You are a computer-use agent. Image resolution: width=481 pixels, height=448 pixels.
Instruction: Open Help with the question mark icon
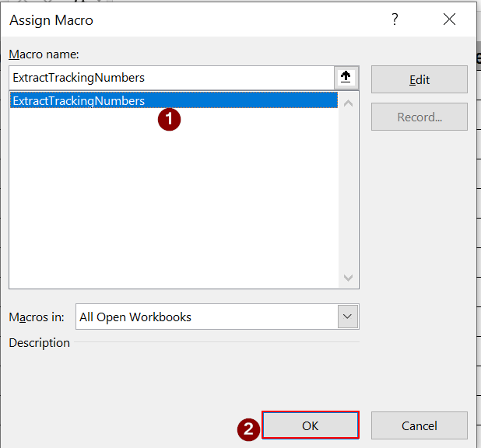pyautogui.click(x=395, y=20)
